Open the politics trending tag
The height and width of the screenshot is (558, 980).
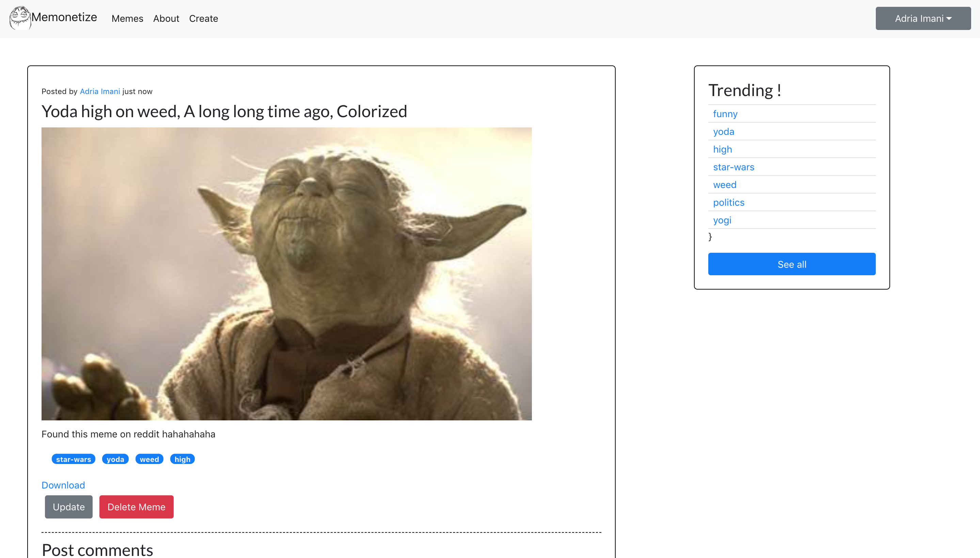click(728, 202)
